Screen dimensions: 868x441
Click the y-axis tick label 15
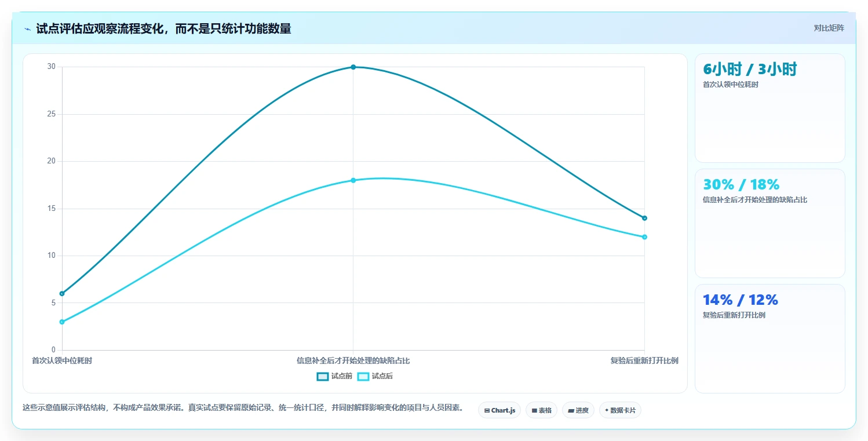click(52, 209)
